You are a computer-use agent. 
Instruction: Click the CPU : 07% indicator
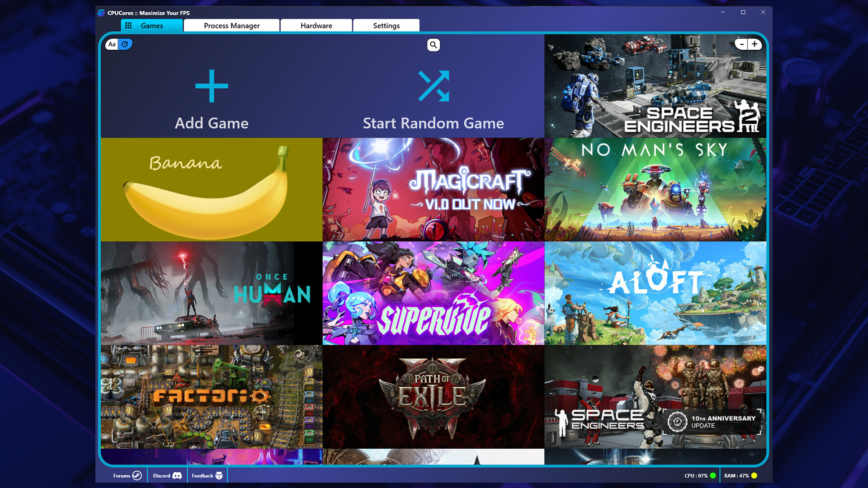(696, 475)
